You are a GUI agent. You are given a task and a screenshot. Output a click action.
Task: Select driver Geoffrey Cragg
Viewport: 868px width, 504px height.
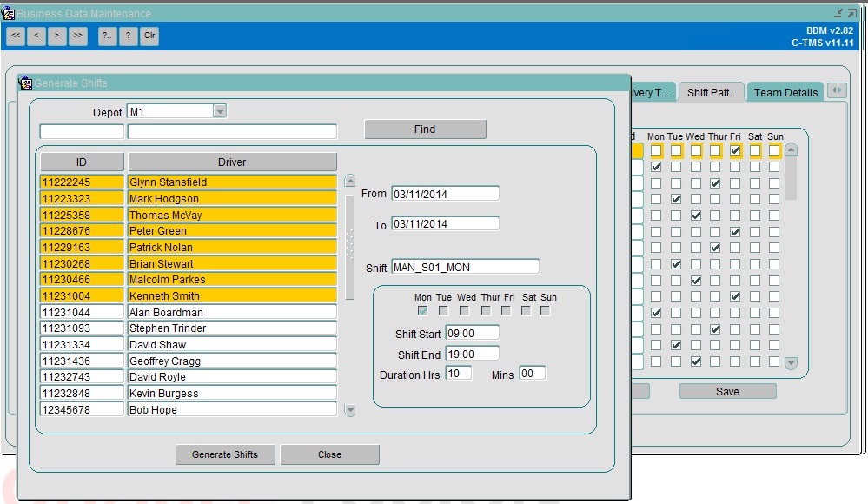pos(232,361)
